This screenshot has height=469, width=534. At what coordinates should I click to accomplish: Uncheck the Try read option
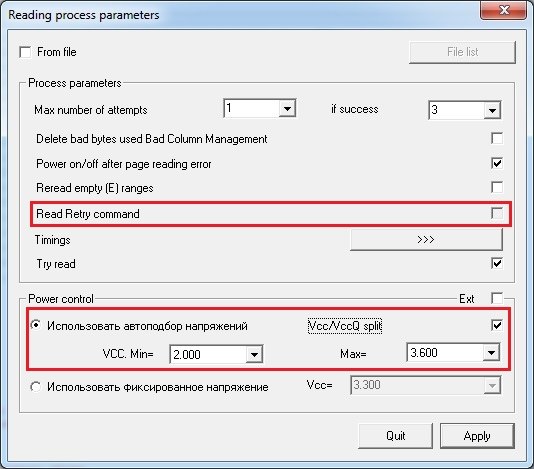click(497, 263)
